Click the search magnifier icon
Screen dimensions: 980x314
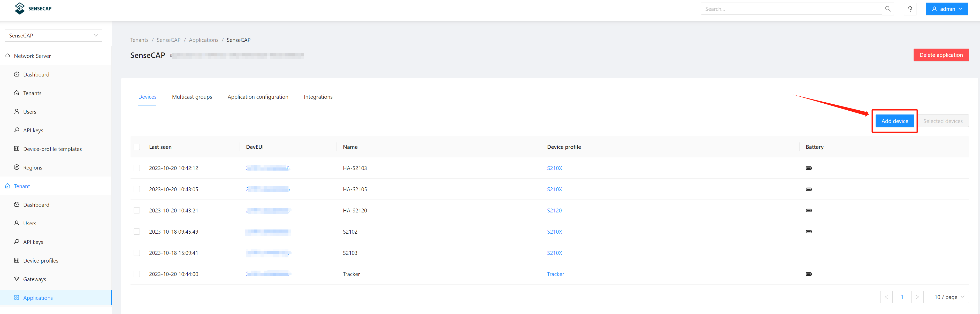887,9
